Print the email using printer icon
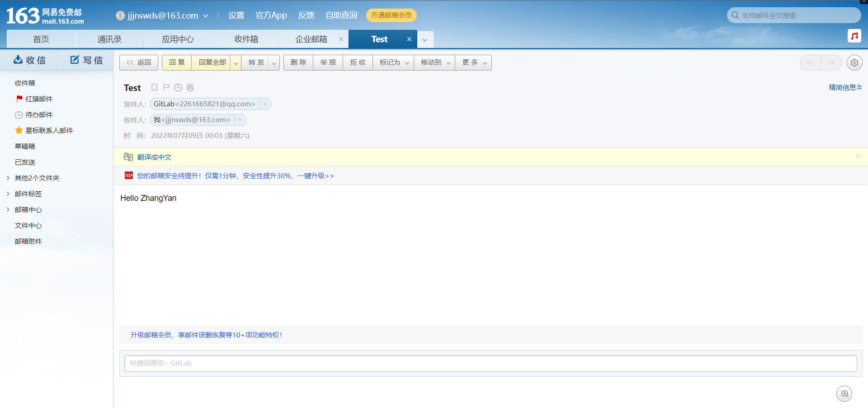Image resolution: width=868 pixels, height=408 pixels. pyautogui.click(x=190, y=87)
